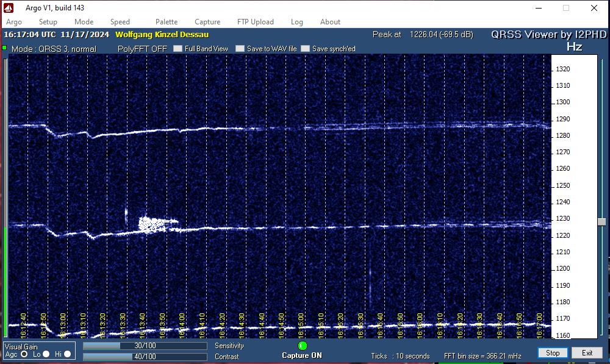
Task: Click the Ticks : 10 seconds label
Action: (x=400, y=356)
